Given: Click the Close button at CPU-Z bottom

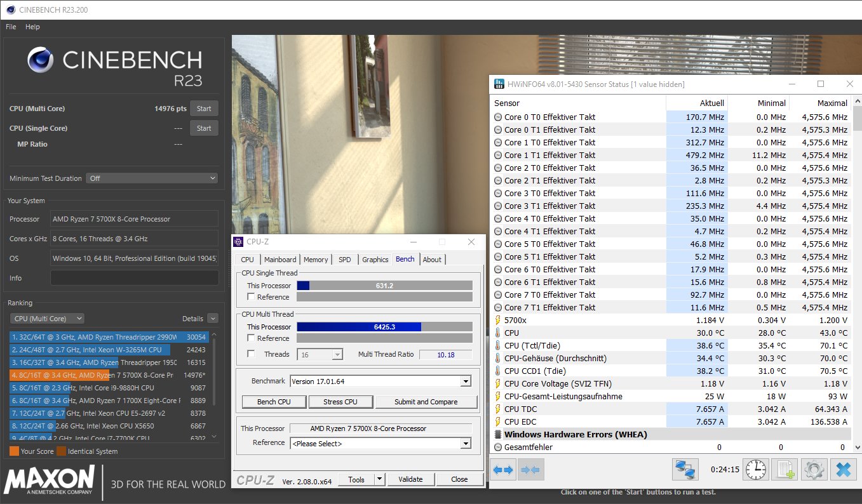Looking at the screenshot, I should pos(459,479).
